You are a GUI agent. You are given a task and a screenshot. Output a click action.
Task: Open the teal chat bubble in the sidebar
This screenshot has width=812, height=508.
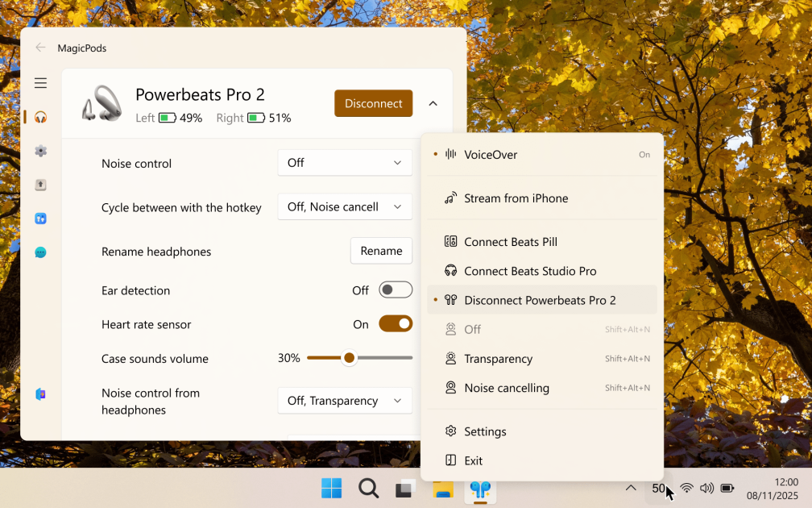tap(40, 252)
